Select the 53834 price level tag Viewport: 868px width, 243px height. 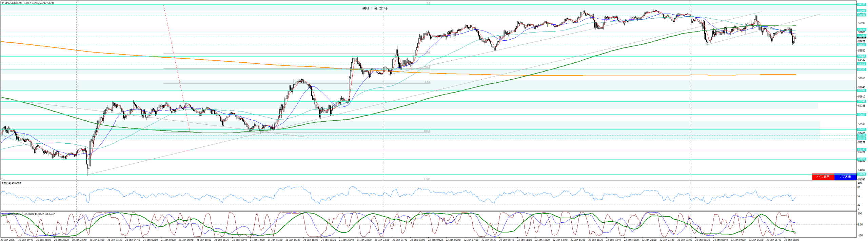862,30
